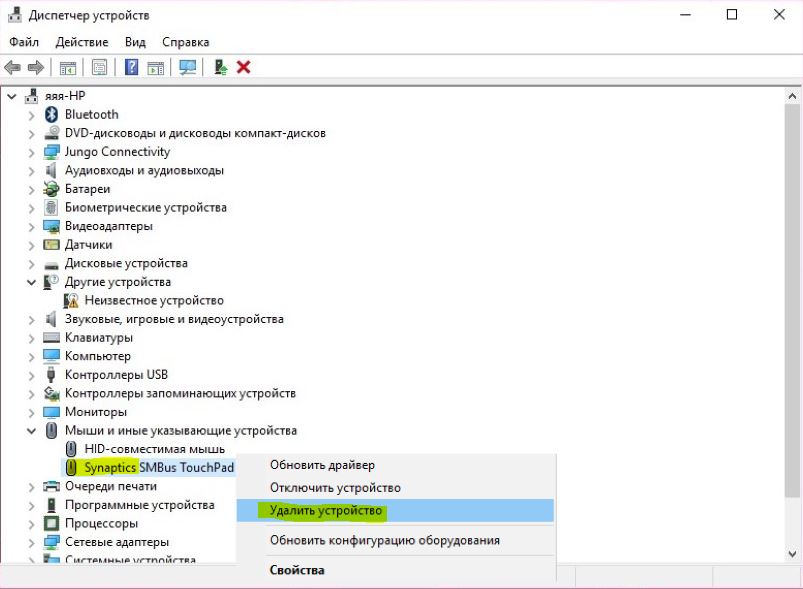Click the Неизвестное устройство warning icon
The height and width of the screenshot is (589, 803).
(71, 300)
